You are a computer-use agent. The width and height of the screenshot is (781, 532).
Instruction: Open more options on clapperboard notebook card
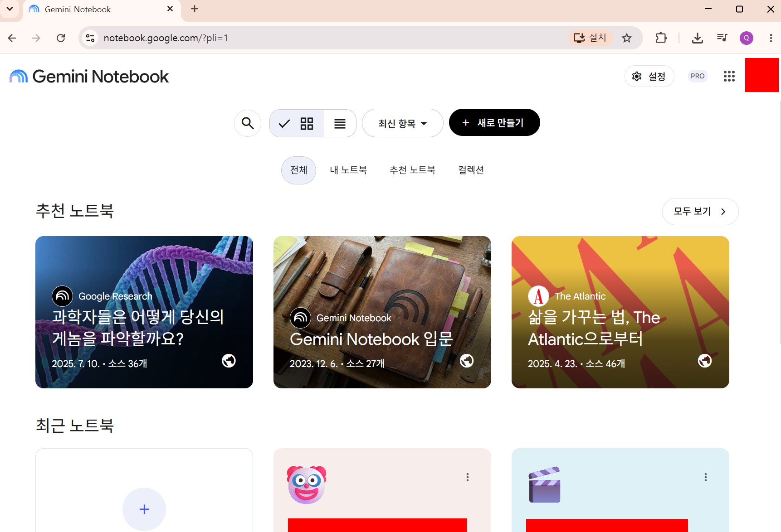pos(706,477)
